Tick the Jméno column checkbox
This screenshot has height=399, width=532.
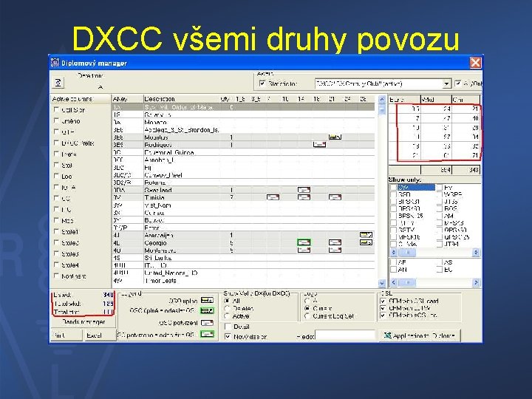coord(56,120)
